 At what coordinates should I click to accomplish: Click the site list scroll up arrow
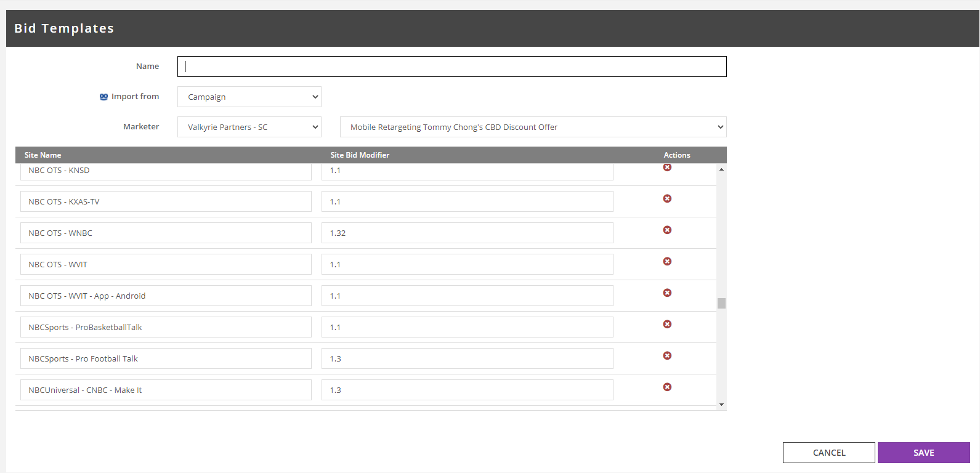[721, 169]
